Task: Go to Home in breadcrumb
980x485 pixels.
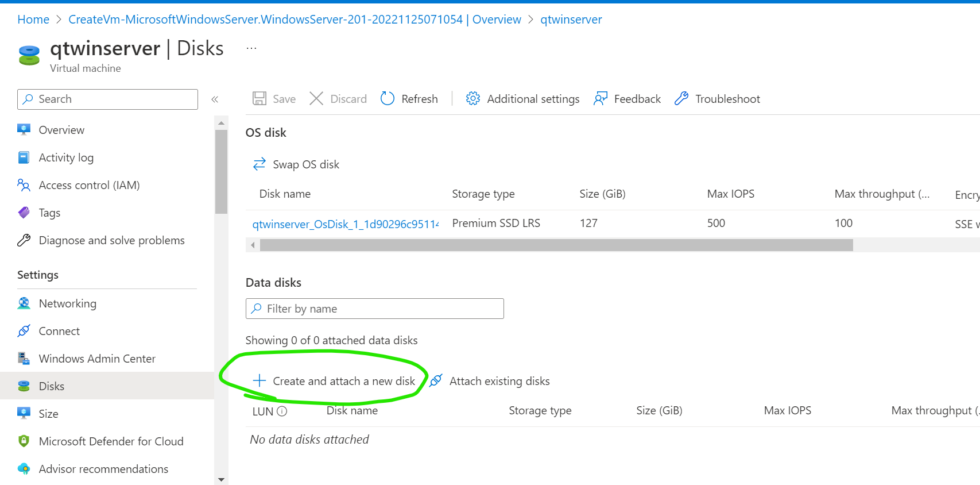Action: (x=33, y=20)
